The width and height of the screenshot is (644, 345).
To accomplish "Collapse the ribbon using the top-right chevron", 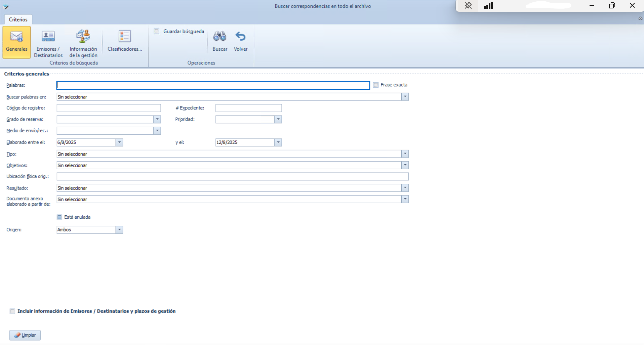I will click(x=640, y=18).
